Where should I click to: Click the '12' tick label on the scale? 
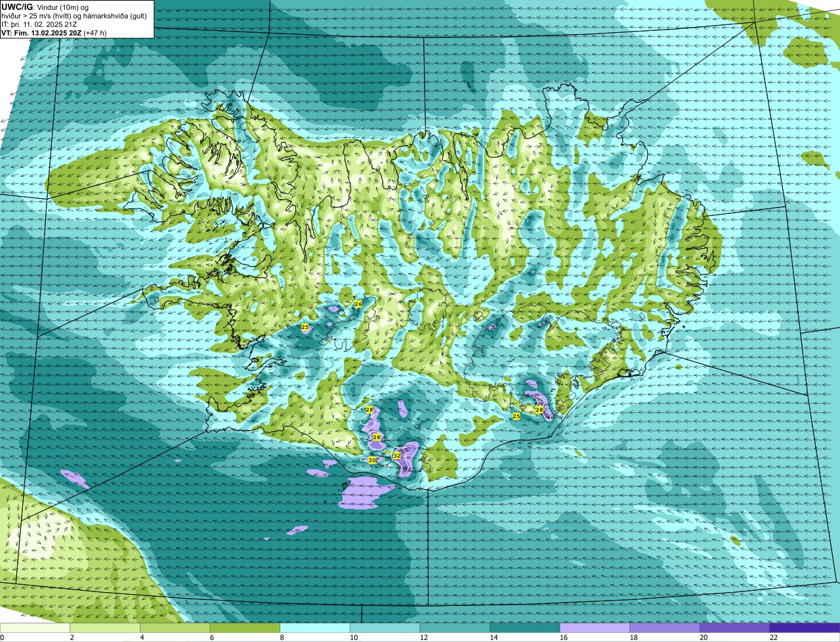pyautogui.click(x=424, y=637)
